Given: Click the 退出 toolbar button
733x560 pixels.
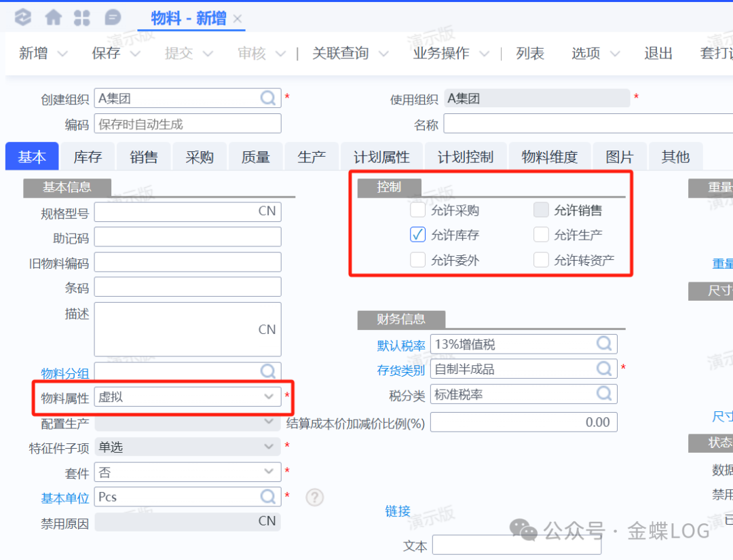Looking at the screenshot, I should 658,54.
